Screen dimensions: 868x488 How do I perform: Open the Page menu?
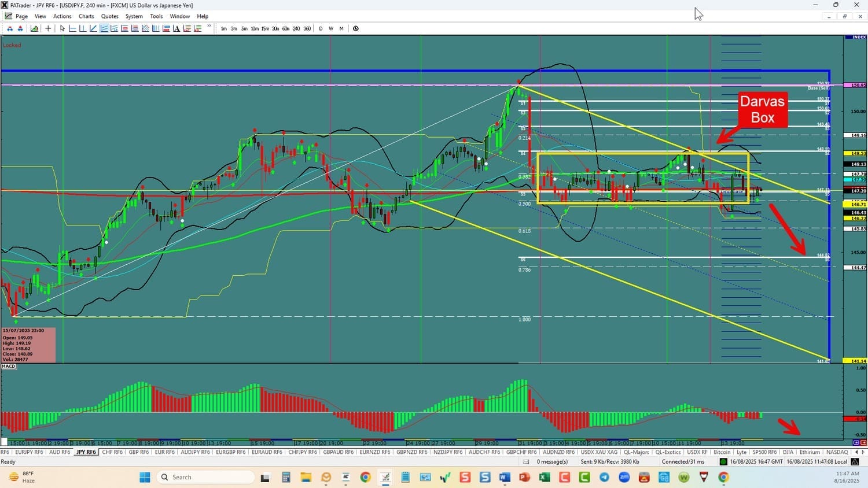[x=21, y=16]
